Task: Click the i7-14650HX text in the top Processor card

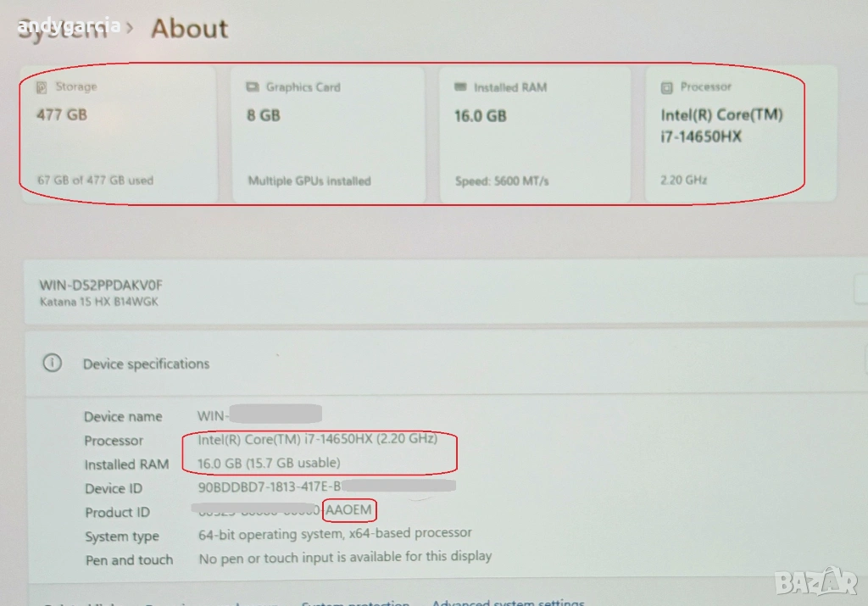Action: coord(700,136)
